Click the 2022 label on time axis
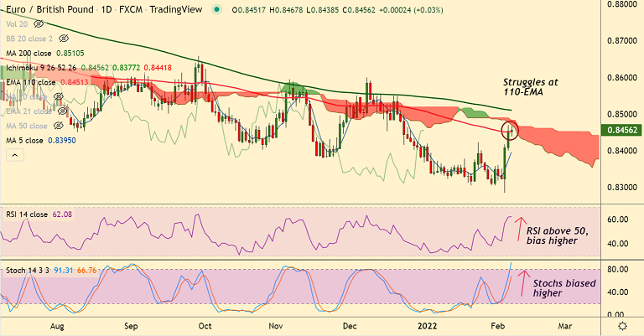The image size is (644, 336). (427, 326)
